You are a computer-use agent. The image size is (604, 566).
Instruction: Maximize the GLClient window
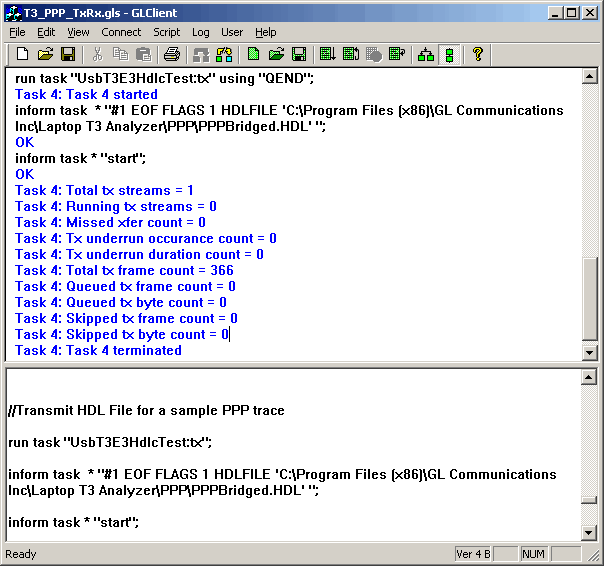click(572, 13)
